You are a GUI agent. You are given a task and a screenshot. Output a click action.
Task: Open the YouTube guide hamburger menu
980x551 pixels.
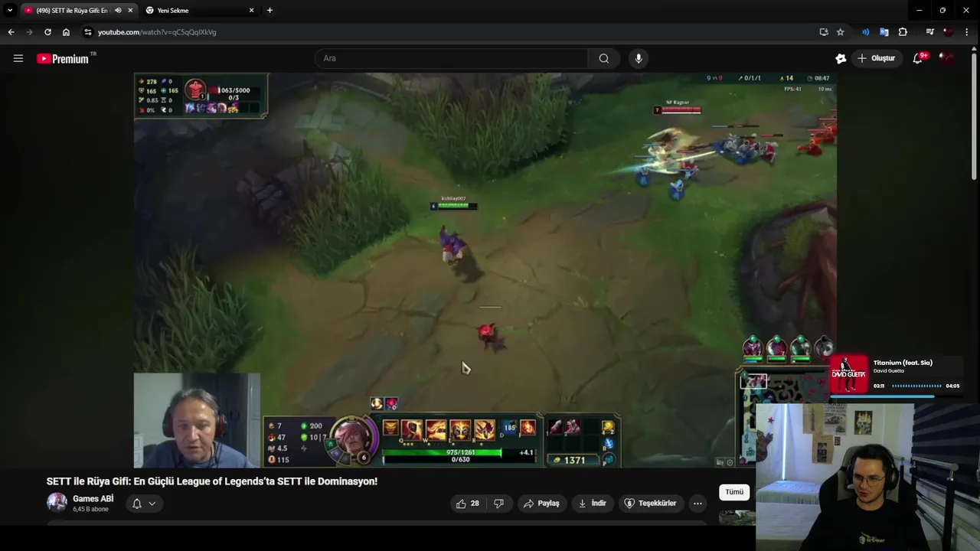pos(18,58)
